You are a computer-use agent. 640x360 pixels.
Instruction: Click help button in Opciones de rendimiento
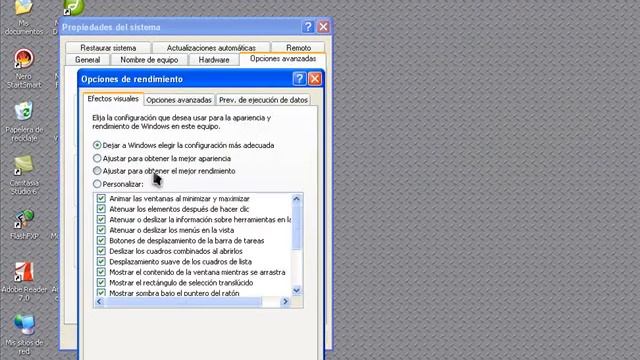point(299,79)
